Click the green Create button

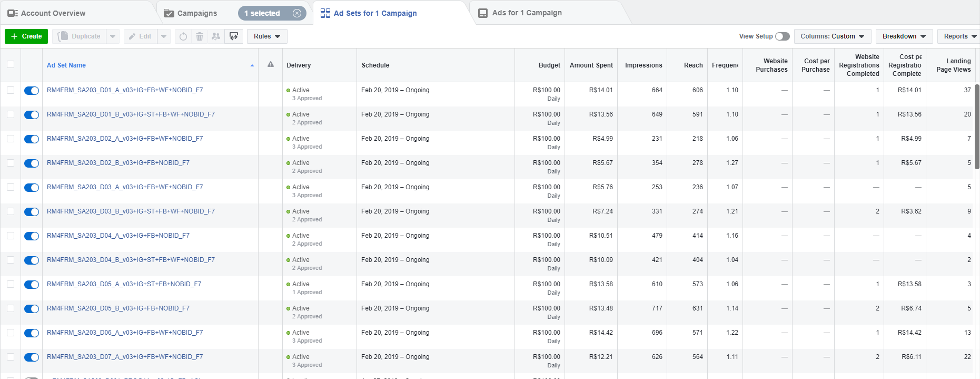26,36
